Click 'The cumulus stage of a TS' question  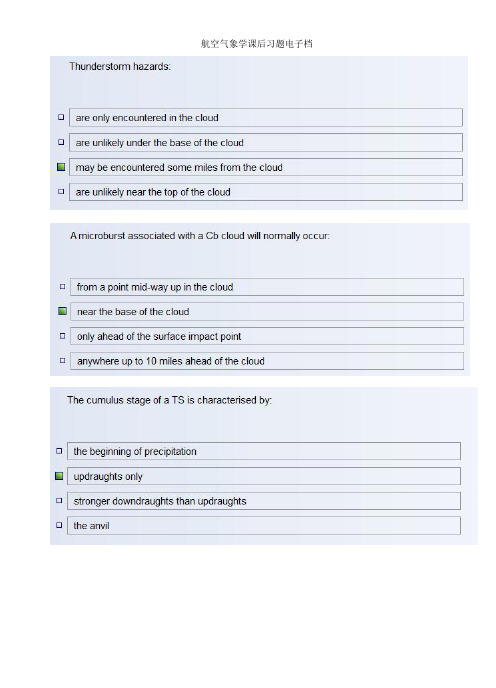pyautogui.click(x=169, y=400)
